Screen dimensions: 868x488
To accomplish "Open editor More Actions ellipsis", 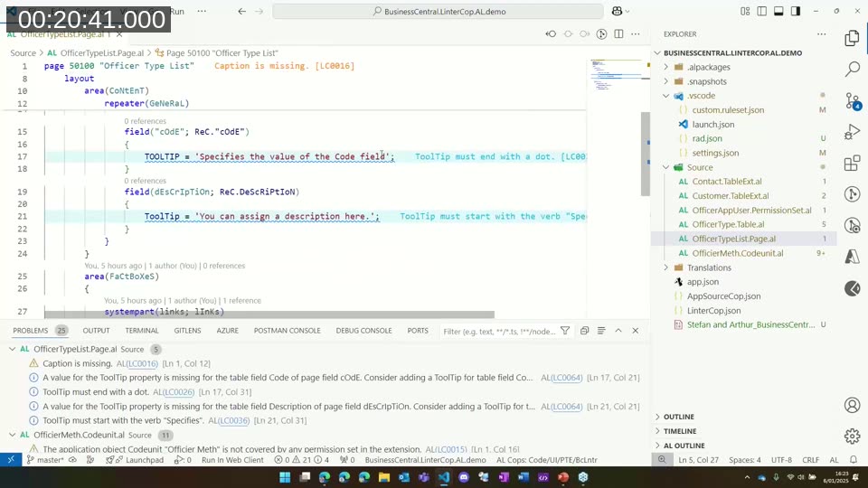I will 636,33.
